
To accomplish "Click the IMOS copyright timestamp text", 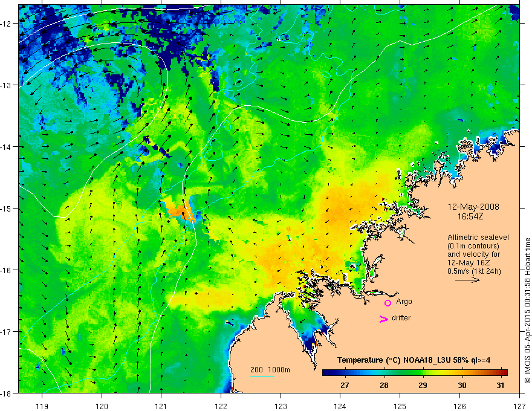I will pos(527,311).
